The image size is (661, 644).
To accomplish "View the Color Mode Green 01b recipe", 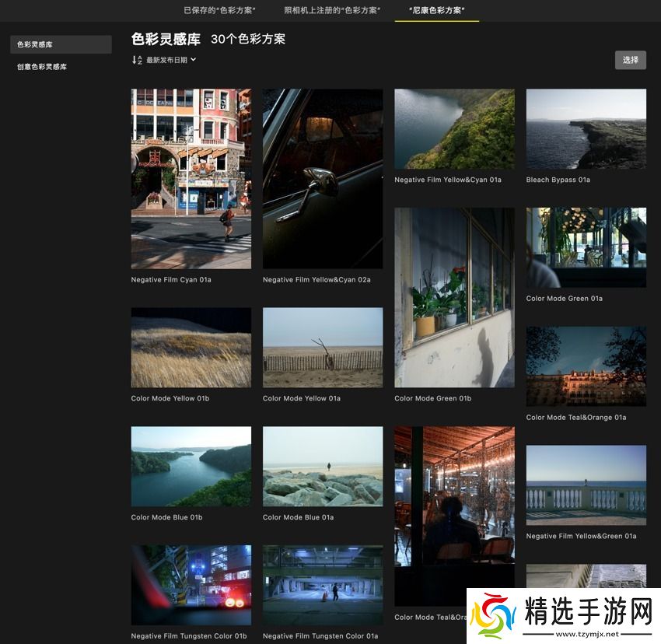I will pyautogui.click(x=454, y=297).
